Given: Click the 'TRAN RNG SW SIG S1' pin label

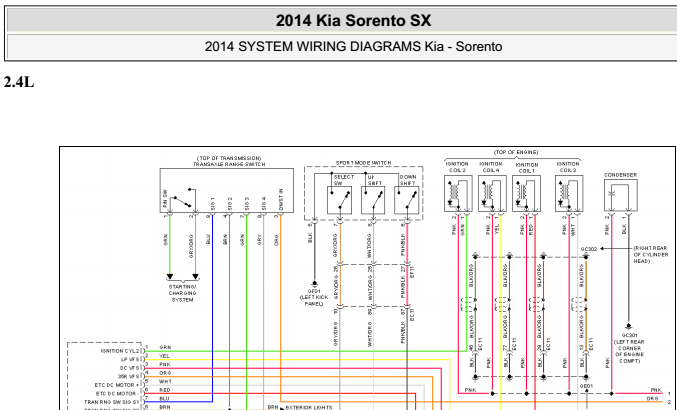Looking at the screenshot, I should click(112, 402).
